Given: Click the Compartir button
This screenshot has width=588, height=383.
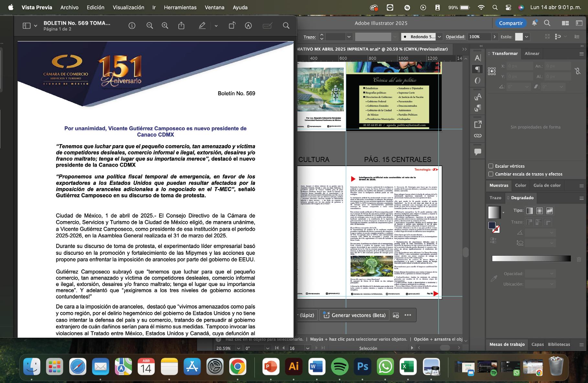Looking at the screenshot, I should click(511, 23).
